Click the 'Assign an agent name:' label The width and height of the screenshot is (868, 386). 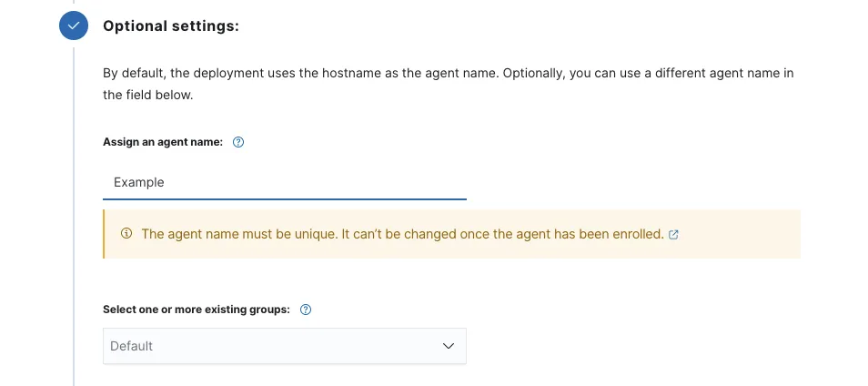click(163, 142)
